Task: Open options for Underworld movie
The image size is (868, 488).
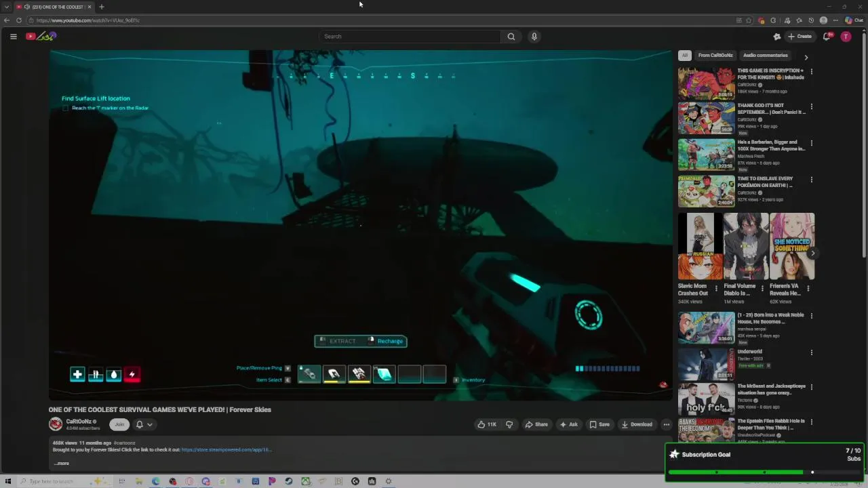Action: click(x=811, y=352)
